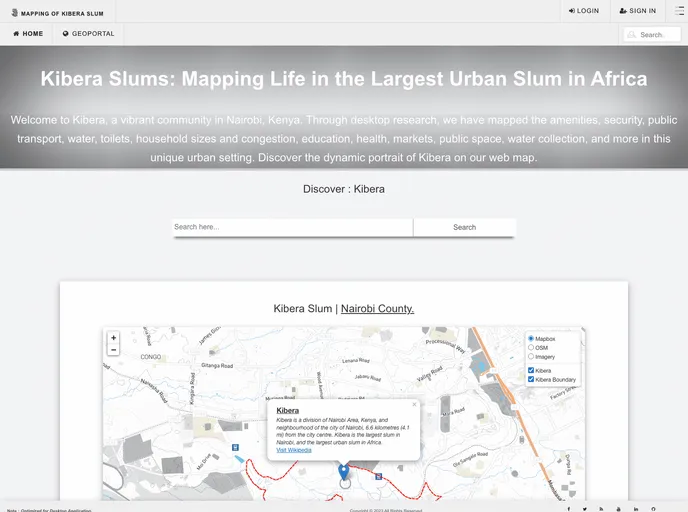This screenshot has width=688, height=512.
Task: Go to the Home menu item
Action: [x=28, y=34]
